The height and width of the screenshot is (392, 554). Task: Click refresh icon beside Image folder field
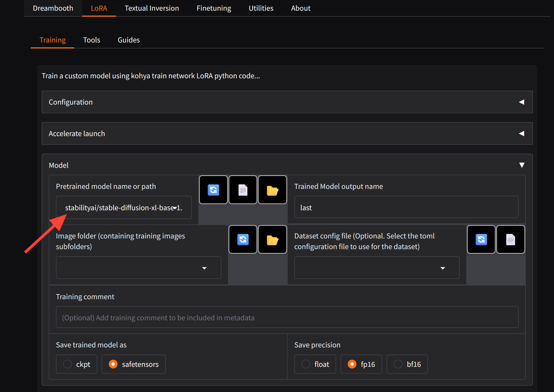243,240
